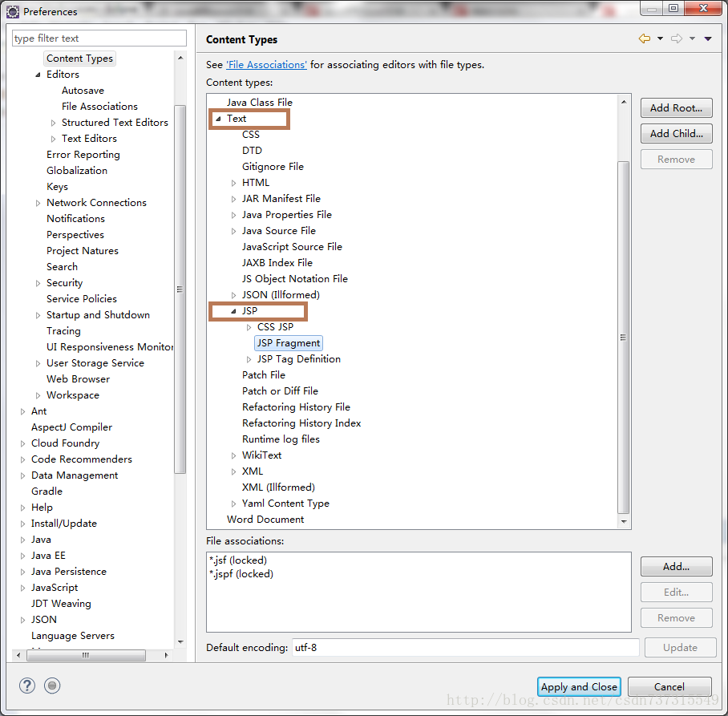Expand the HTML content type

[233, 184]
